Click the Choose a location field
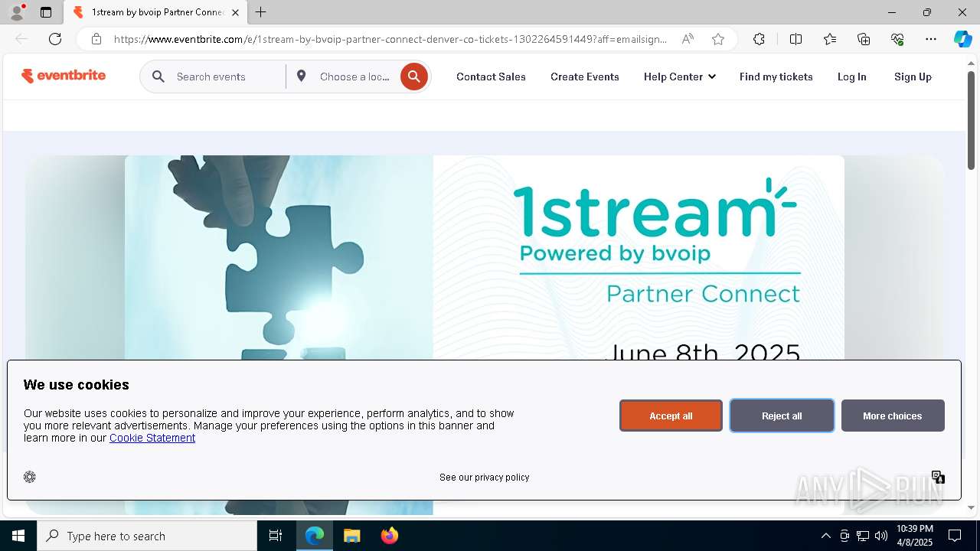The image size is (980, 551). [354, 77]
